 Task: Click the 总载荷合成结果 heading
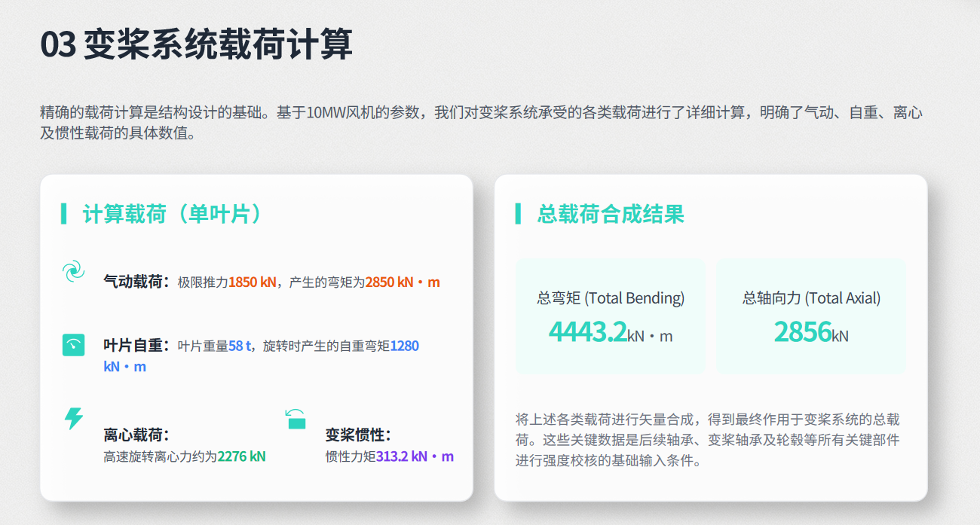click(x=611, y=214)
